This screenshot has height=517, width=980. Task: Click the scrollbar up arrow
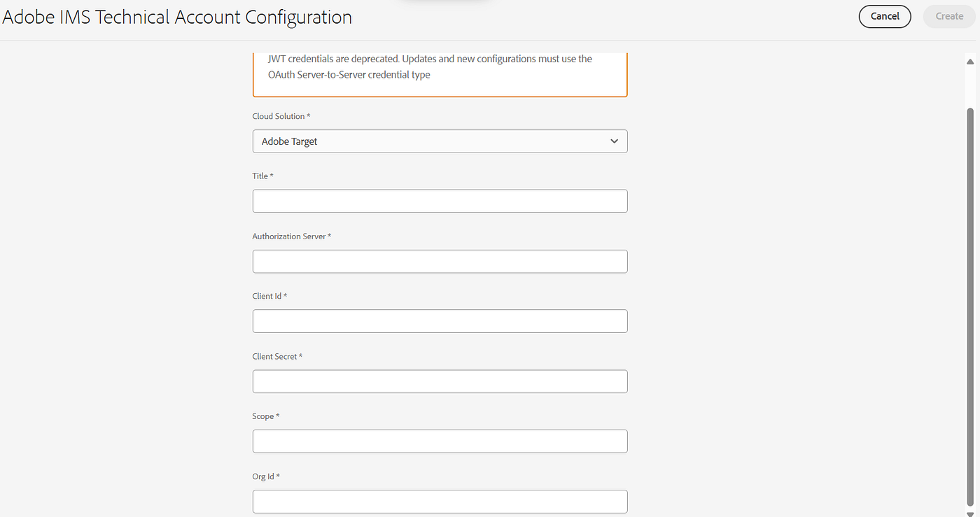click(x=970, y=62)
